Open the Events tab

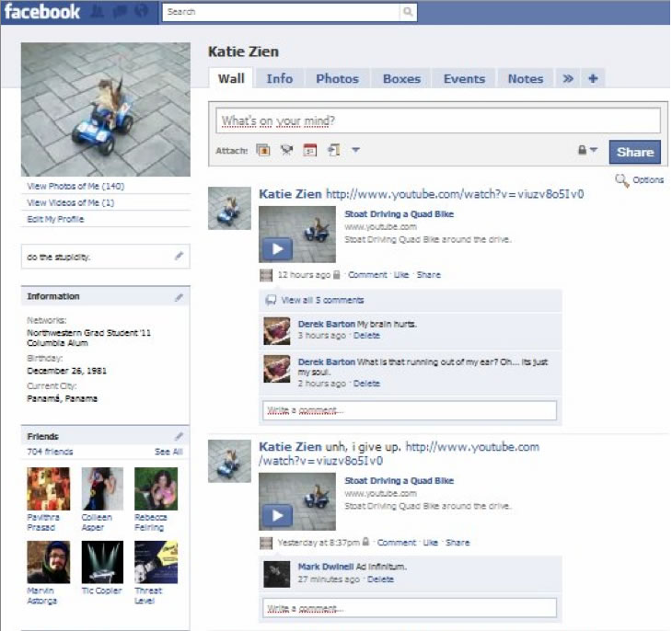[x=464, y=79]
